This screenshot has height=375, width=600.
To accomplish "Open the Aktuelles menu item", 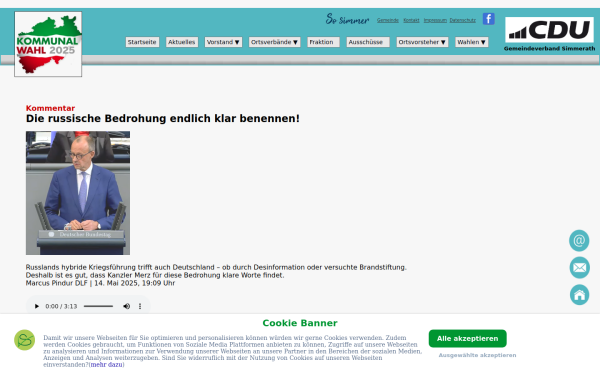I will (x=182, y=42).
